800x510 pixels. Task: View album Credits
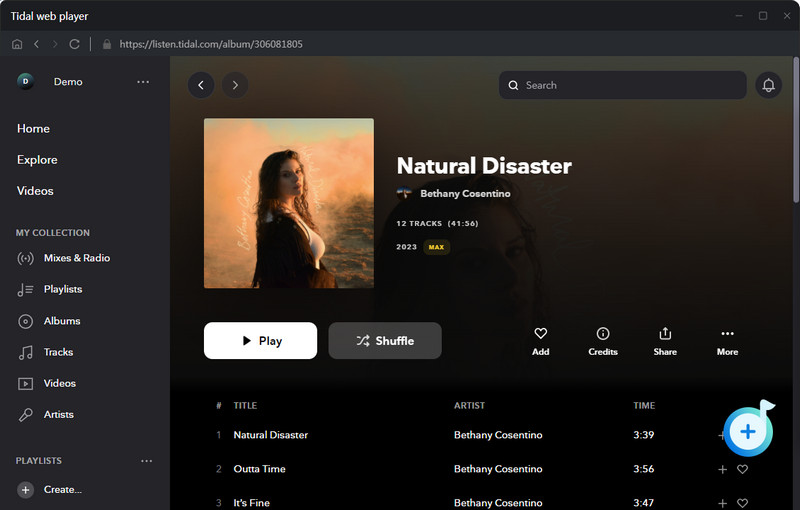603,341
